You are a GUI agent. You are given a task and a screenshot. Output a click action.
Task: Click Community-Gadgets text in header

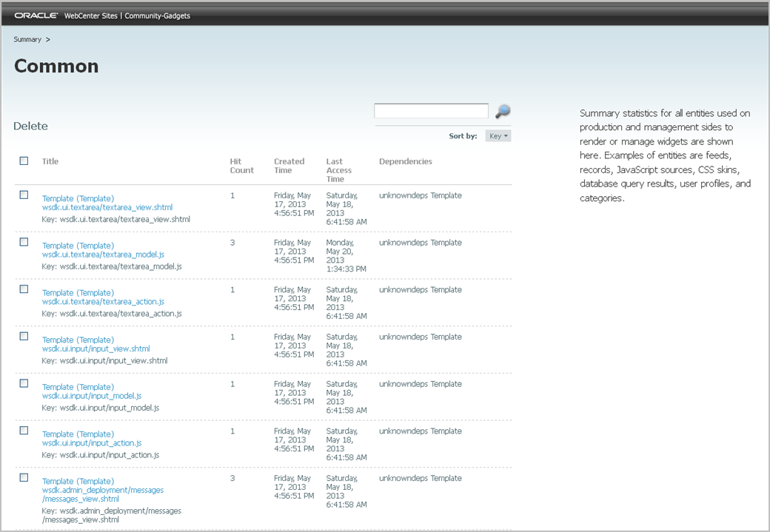point(157,16)
